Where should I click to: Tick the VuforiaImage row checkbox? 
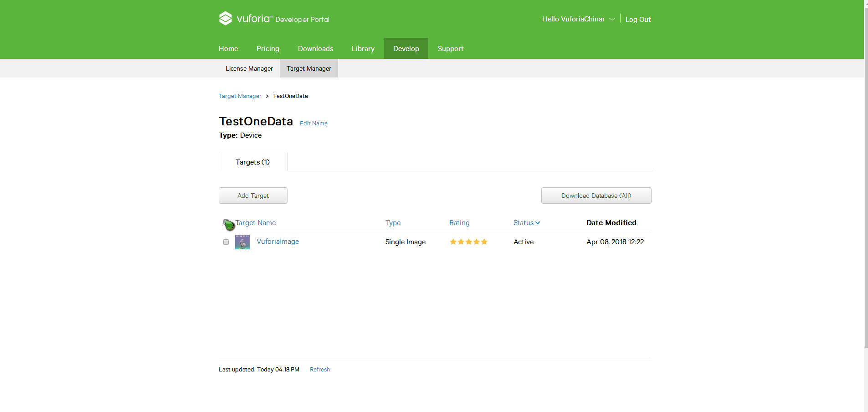[x=226, y=242]
